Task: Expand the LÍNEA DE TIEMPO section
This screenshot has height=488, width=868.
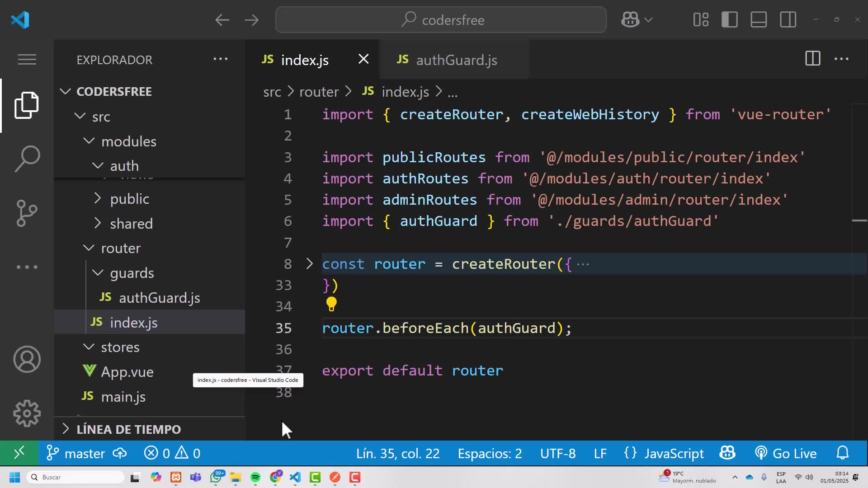Action: [x=66, y=429]
